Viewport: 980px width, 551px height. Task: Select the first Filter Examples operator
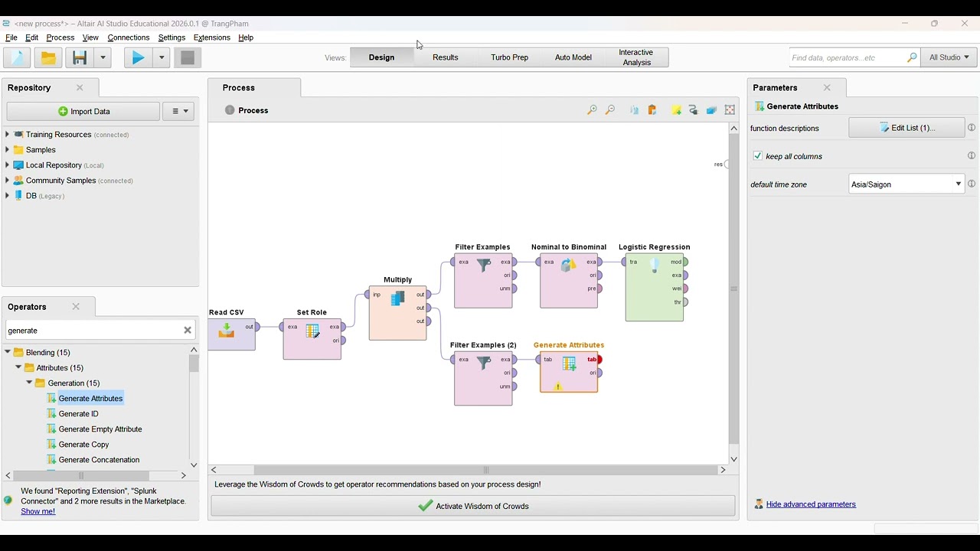483,281
